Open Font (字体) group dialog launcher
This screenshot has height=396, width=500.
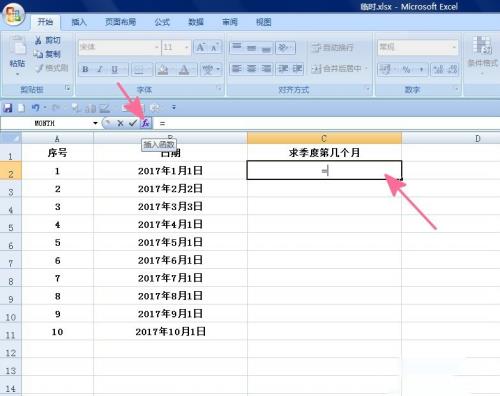(x=219, y=89)
